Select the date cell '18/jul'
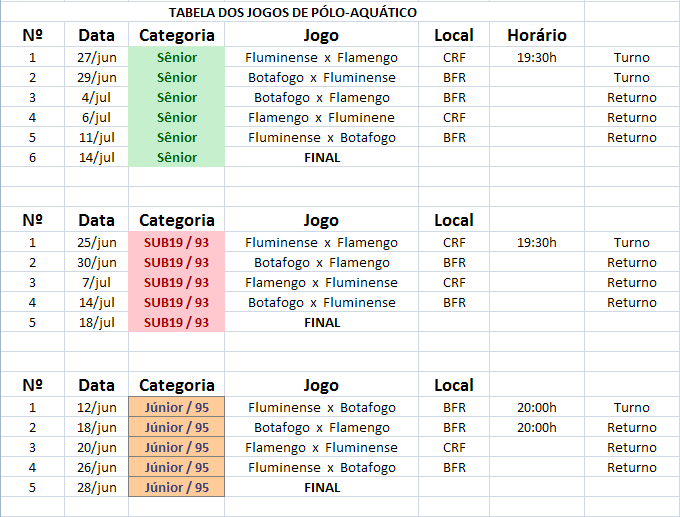The image size is (680, 517). point(97,322)
